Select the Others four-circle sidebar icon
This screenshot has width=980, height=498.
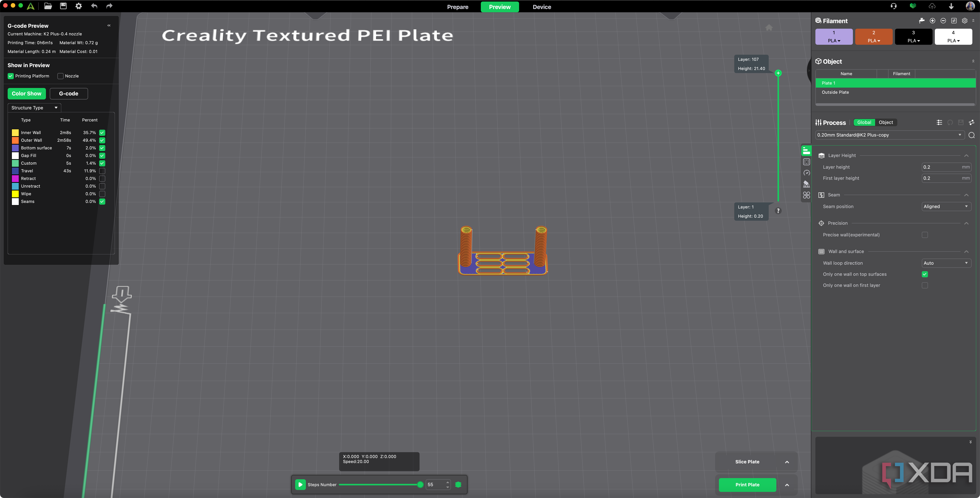[x=806, y=195]
